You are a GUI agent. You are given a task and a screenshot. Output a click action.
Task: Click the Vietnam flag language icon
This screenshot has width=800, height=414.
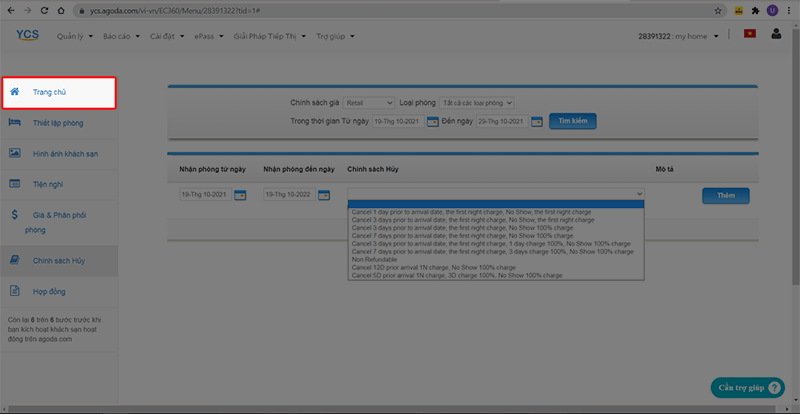[749, 35]
